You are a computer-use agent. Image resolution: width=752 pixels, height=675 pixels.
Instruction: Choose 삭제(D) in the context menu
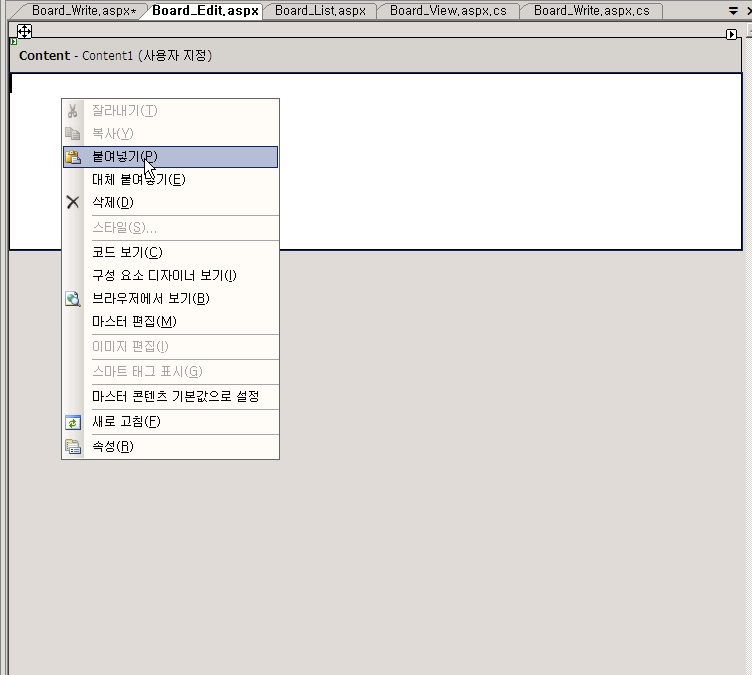pos(170,202)
